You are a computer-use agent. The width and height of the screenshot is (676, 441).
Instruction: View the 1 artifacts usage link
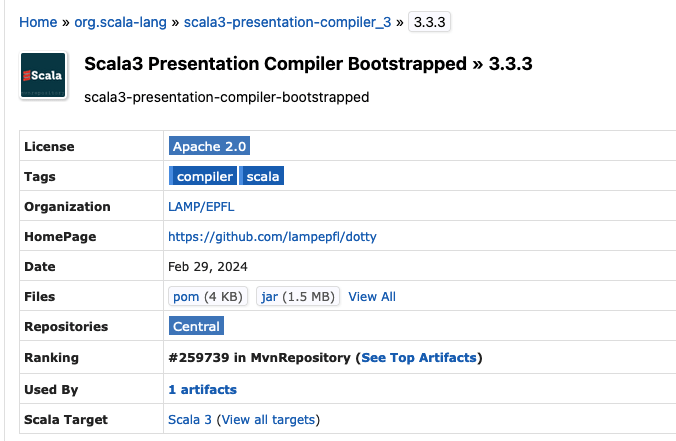(x=202, y=390)
